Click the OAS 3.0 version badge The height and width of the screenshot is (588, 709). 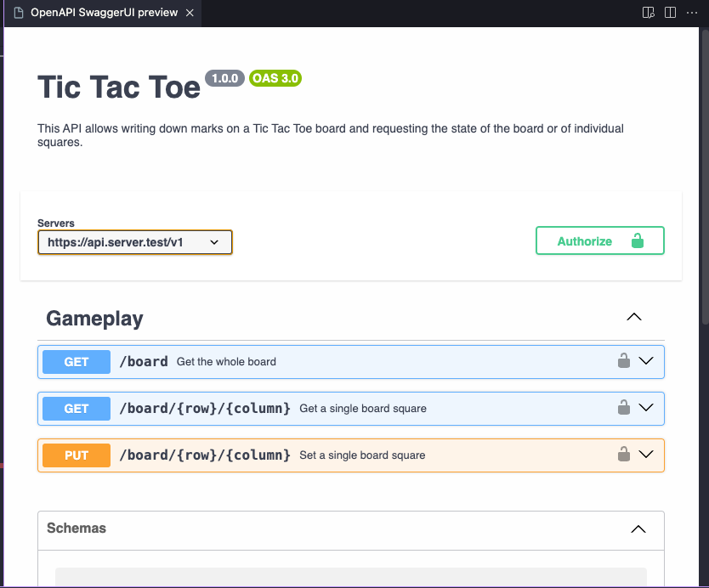pyautogui.click(x=275, y=78)
